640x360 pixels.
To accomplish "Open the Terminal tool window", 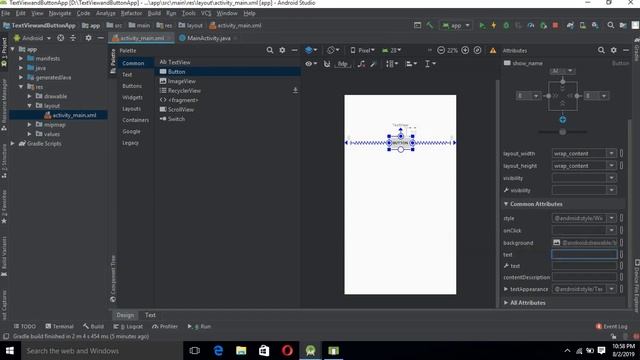I will (60, 326).
